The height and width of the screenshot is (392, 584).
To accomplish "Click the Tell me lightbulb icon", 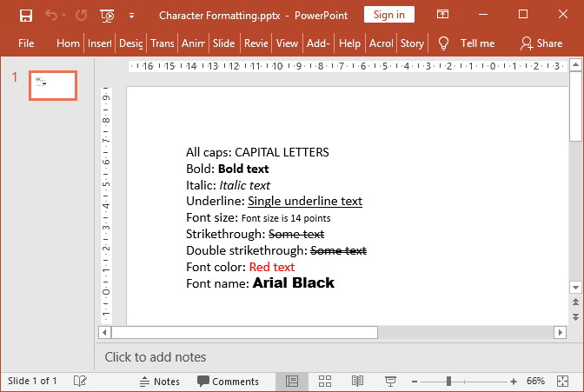I will [x=443, y=43].
